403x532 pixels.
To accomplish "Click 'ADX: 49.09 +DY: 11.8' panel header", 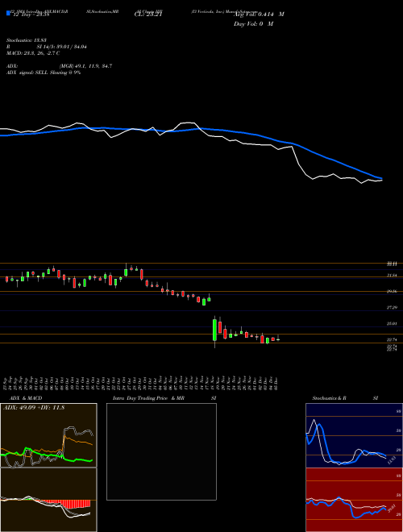I will coord(34,408).
